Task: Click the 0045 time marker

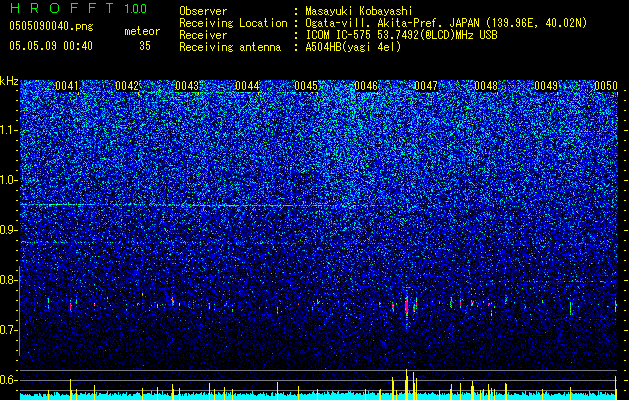Action: (306, 86)
